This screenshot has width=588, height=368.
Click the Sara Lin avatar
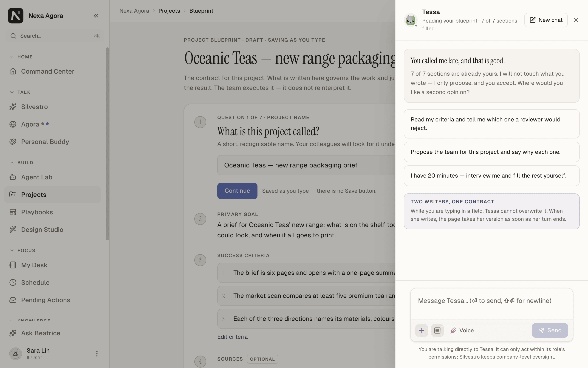tap(16, 354)
